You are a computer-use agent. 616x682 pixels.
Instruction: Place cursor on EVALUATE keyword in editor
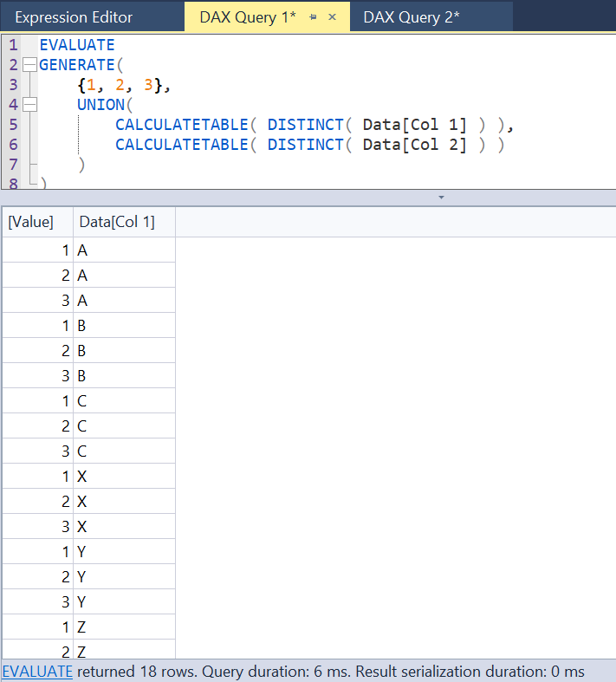pos(76,45)
